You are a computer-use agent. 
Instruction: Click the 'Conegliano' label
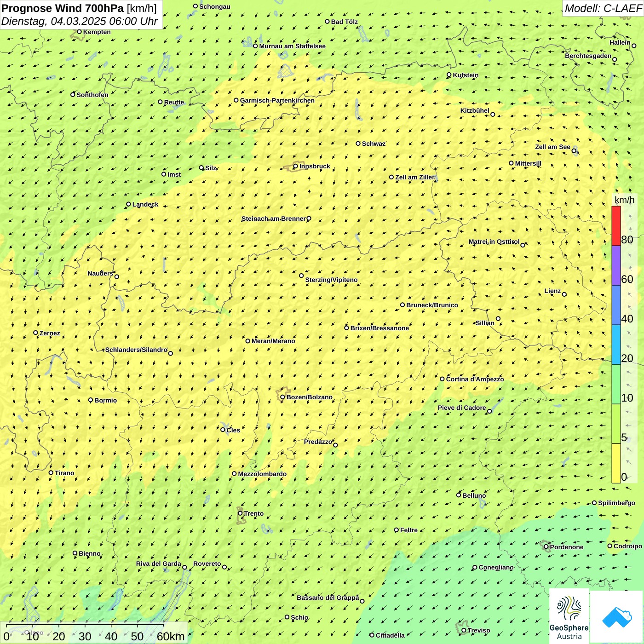click(496, 567)
